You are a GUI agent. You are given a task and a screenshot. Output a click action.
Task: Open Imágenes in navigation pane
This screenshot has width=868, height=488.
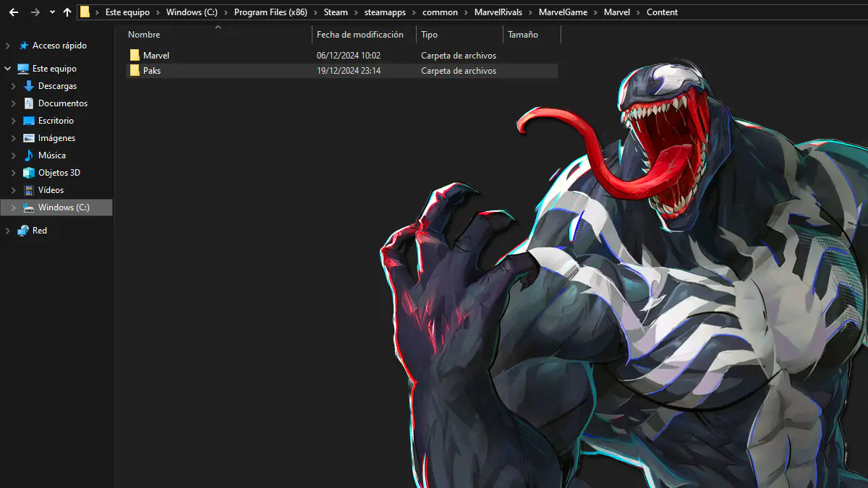tap(56, 138)
